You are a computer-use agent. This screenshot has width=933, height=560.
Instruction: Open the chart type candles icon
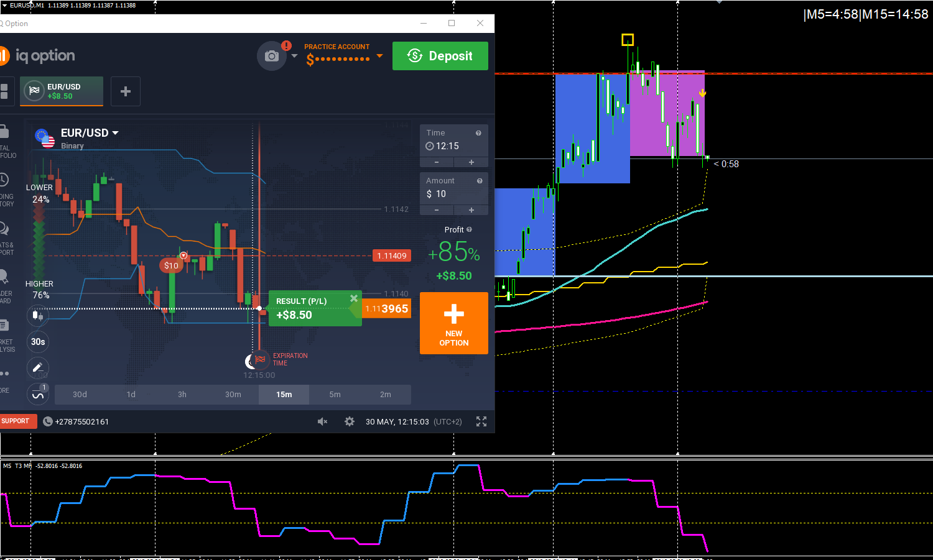38,316
